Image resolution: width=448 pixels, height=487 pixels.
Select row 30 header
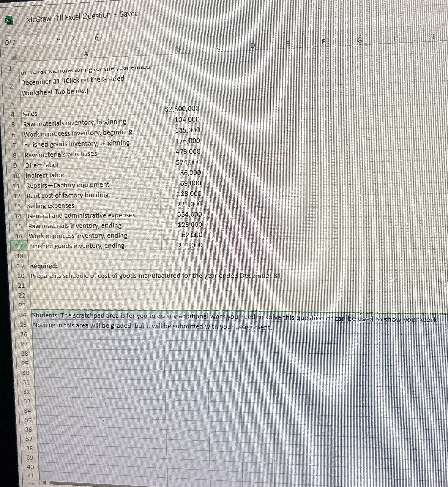[26, 373]
